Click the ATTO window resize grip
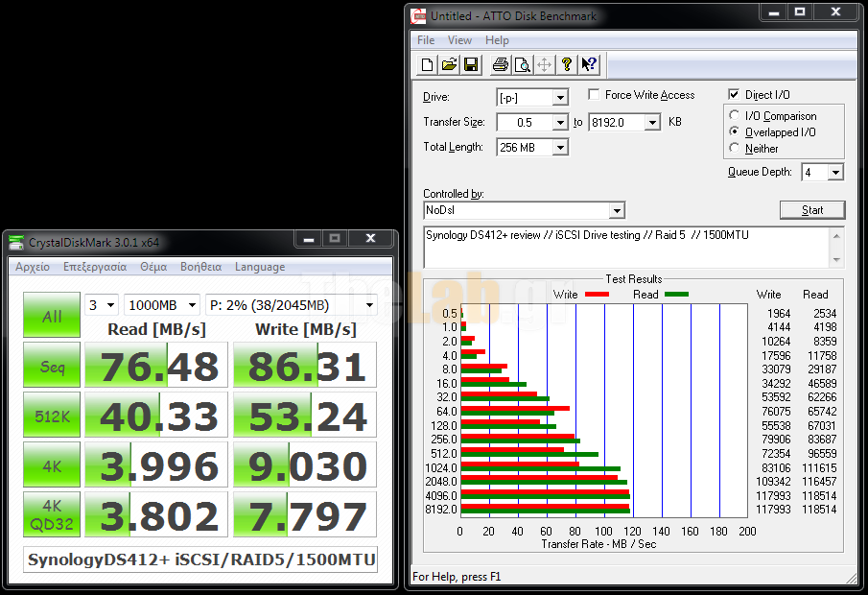868x595 pixels. tap(852, 579)
